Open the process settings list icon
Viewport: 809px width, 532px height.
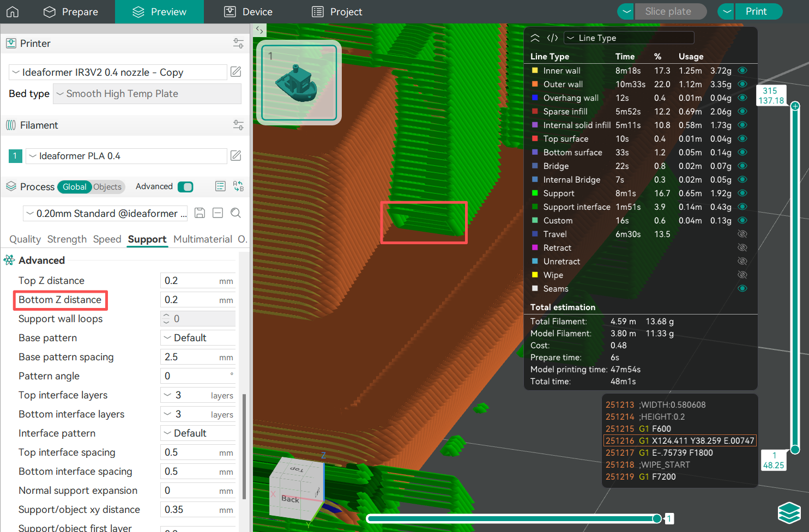220,186
